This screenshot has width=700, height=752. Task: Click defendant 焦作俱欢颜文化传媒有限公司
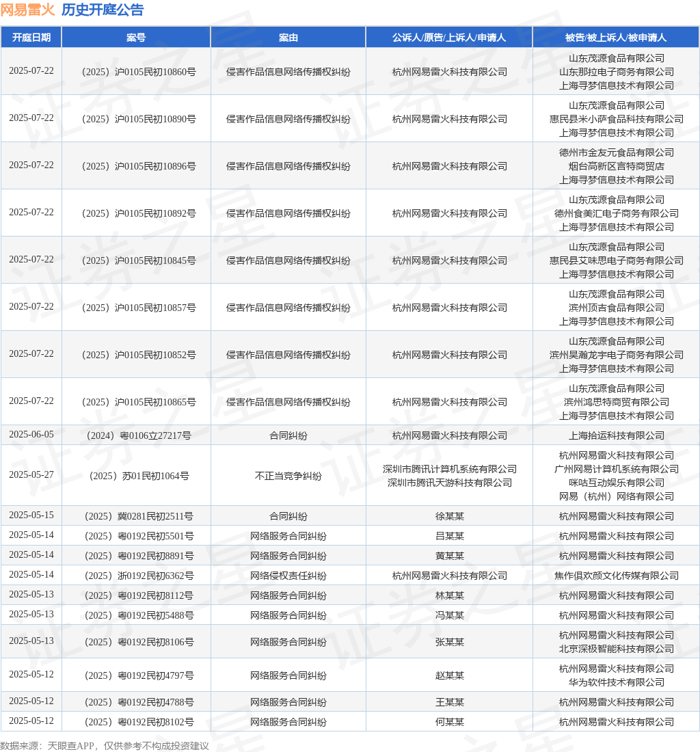pos(617,576)
